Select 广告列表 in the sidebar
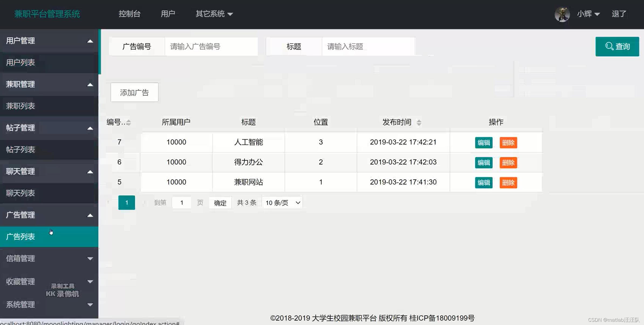This screenshot has height=325, width=644. point(49,237)
